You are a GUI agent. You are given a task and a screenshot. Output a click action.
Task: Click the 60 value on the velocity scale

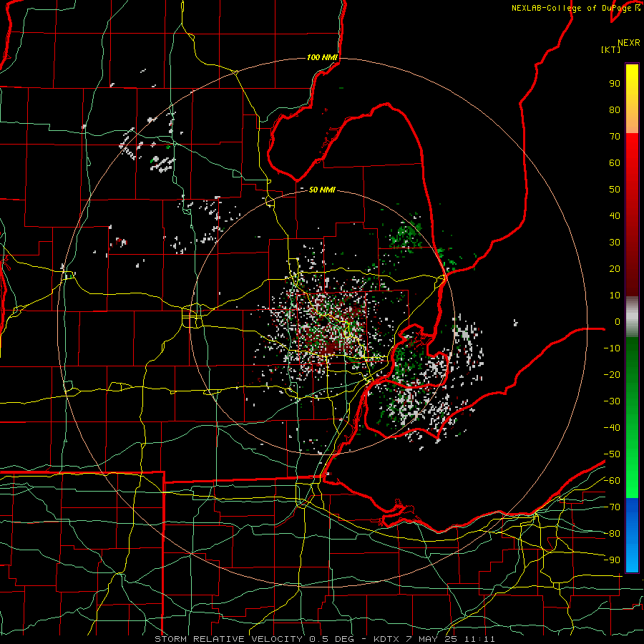tap(615, 162)
